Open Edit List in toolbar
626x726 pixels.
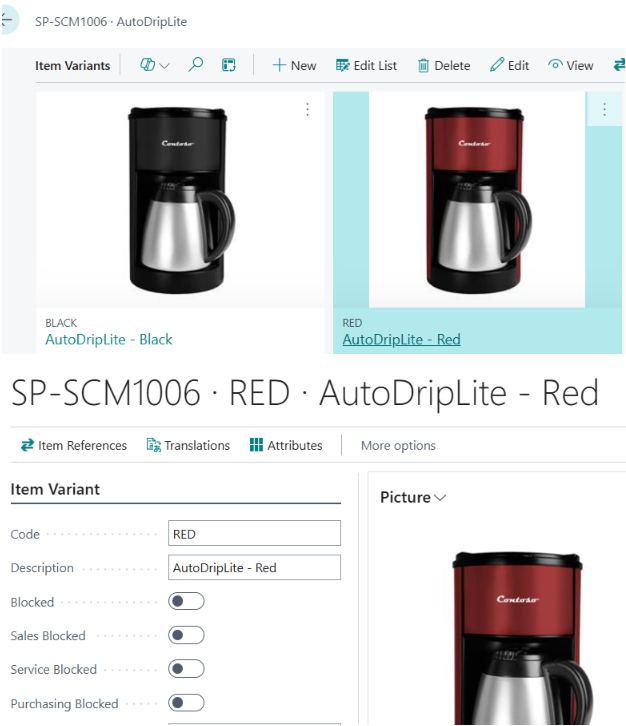[x=366, y=66]
